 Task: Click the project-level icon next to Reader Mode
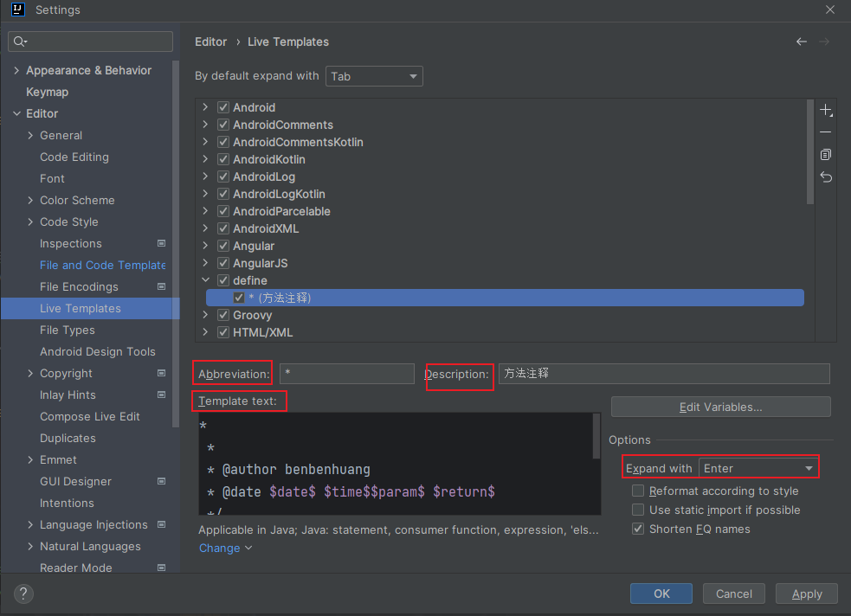(161, 568)
